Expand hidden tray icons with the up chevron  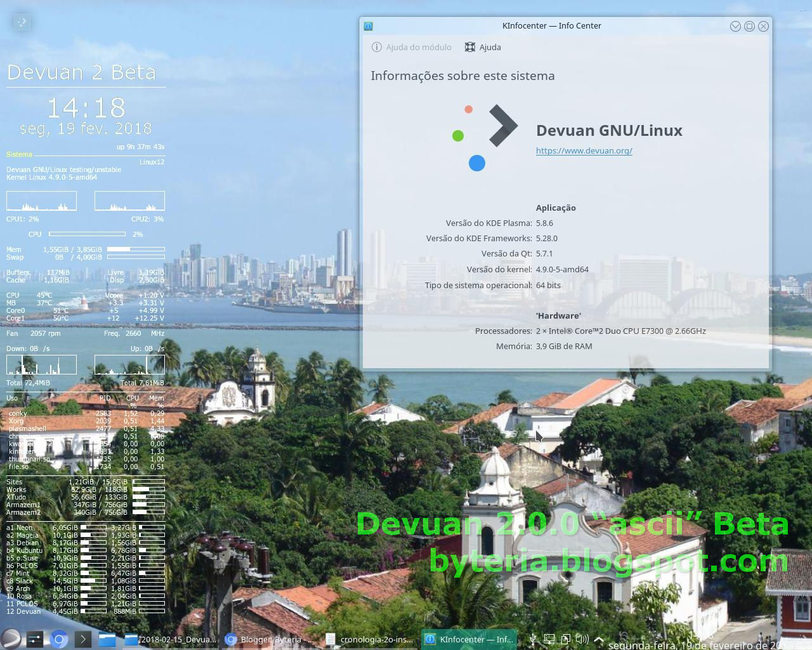599,639
